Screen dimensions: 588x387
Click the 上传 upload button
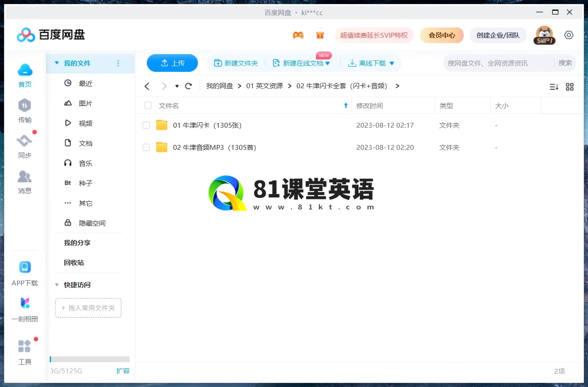(x=172, y=63)
